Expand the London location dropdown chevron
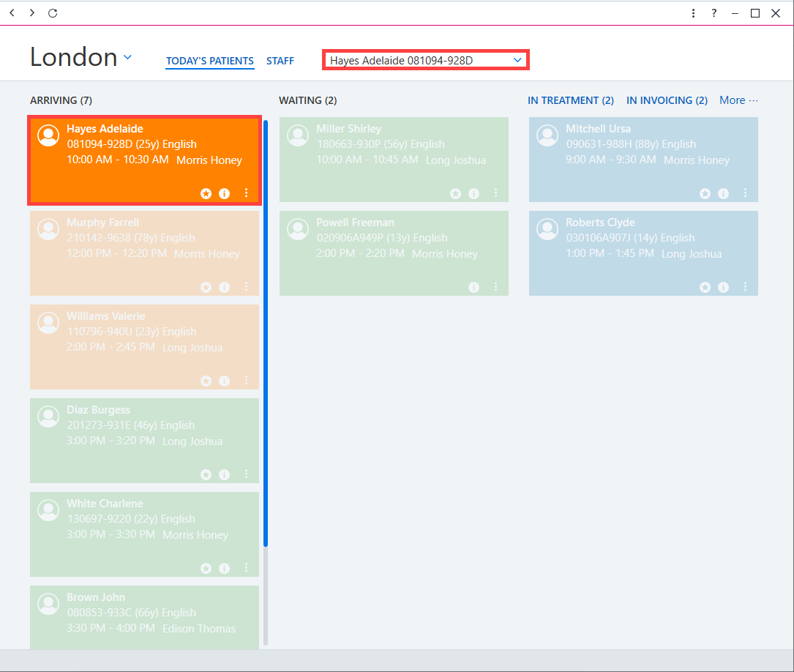This screenshot has width=794, height=672. click(128, 57)
